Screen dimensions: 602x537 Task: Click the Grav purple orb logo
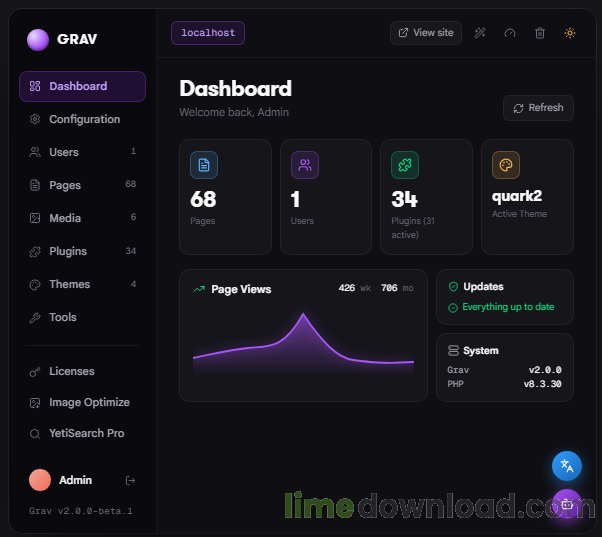click(38, 40)
